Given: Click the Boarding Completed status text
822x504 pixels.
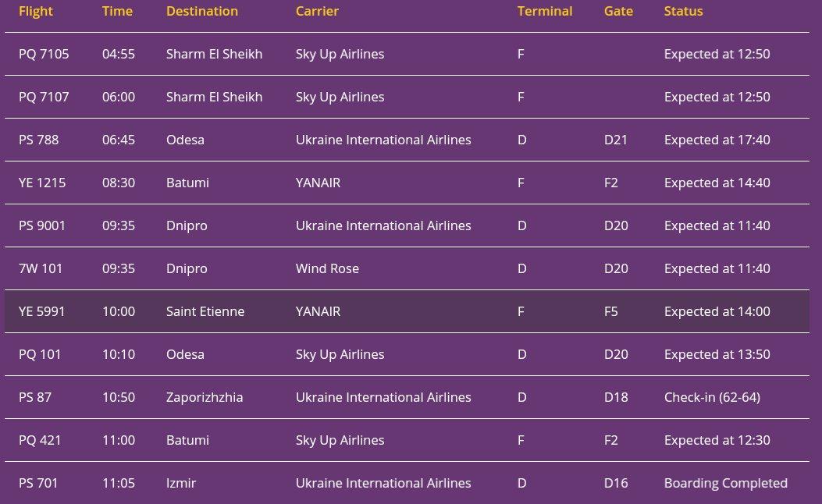Looking at the screenshot, I should coord(725,483).
